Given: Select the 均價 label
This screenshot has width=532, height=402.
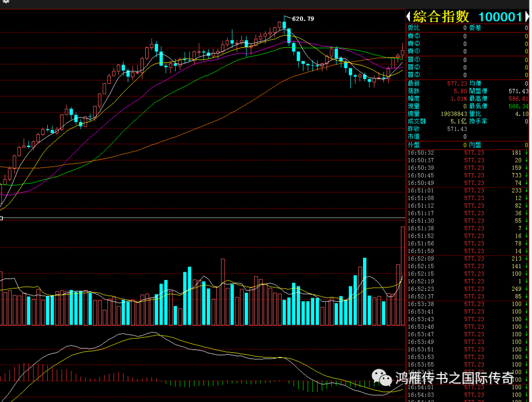Looking at the screenshot, I should click(x=475, y=83).
